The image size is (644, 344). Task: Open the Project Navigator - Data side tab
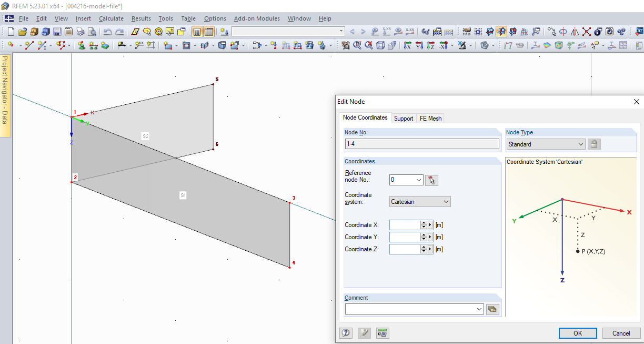pyautogui.click(x=5, y=95)
